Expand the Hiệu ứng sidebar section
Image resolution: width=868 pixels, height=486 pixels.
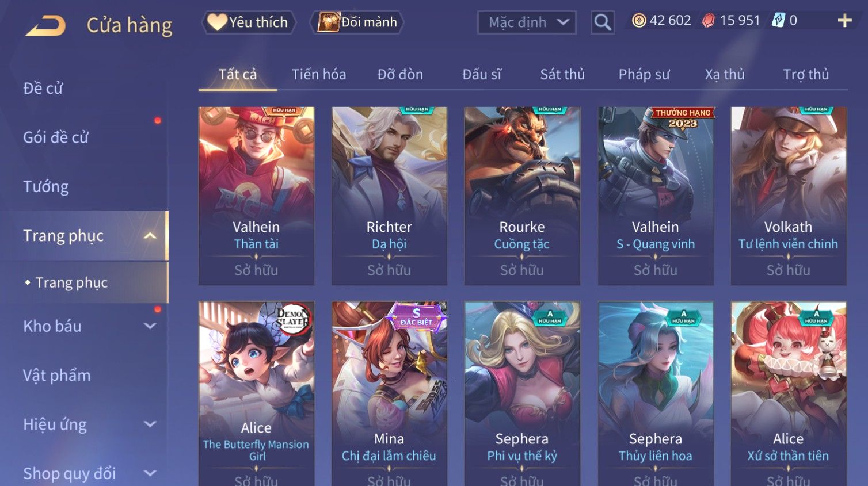click(x=150, y=424)
